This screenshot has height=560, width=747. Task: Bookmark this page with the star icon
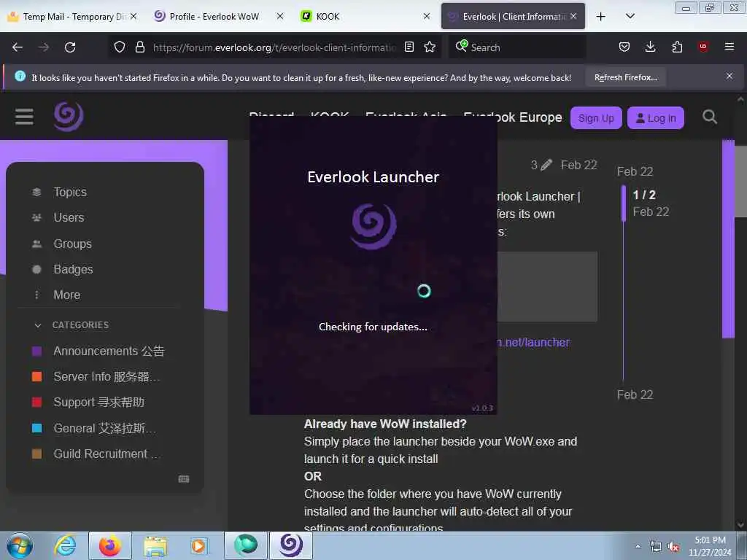point(430,47)
